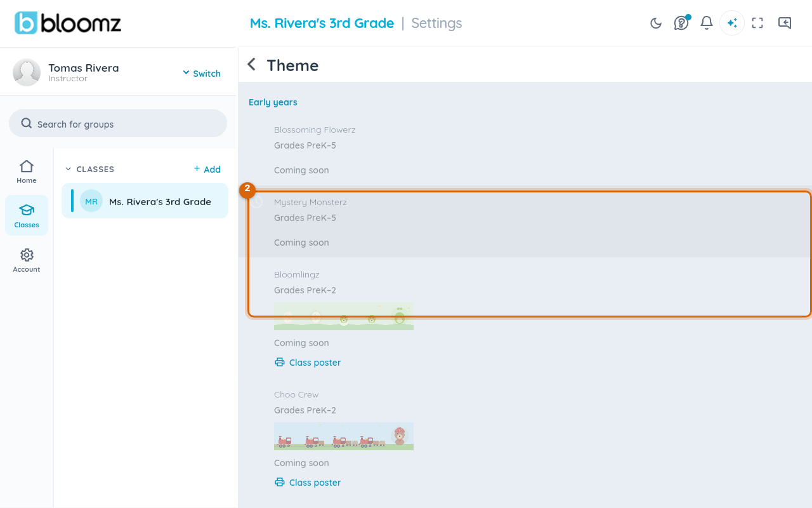
Task: Click Tomas Rivera's profile avatar
Action: coord(27,72)
